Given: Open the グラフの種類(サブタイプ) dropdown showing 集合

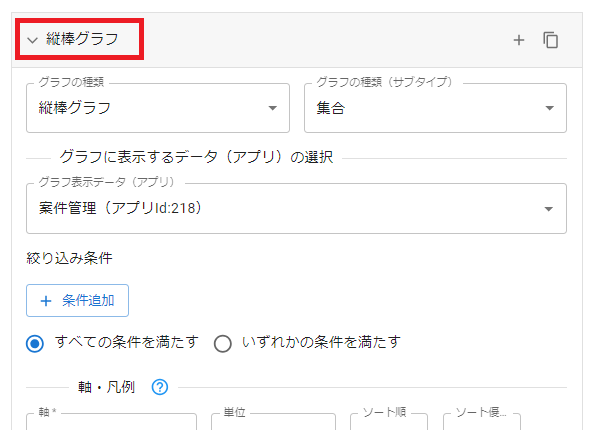Looking at the screenshot, I should click(435, 108).
